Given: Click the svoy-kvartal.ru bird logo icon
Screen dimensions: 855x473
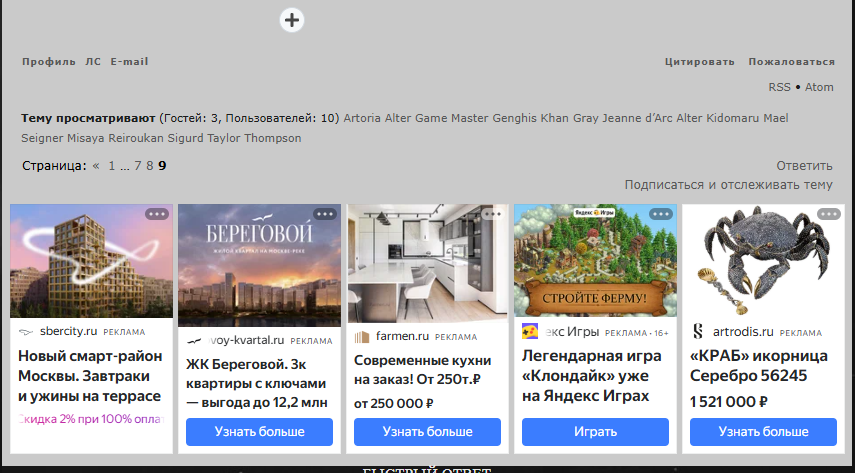Looking at the screenshot, I should pos(194,341).
